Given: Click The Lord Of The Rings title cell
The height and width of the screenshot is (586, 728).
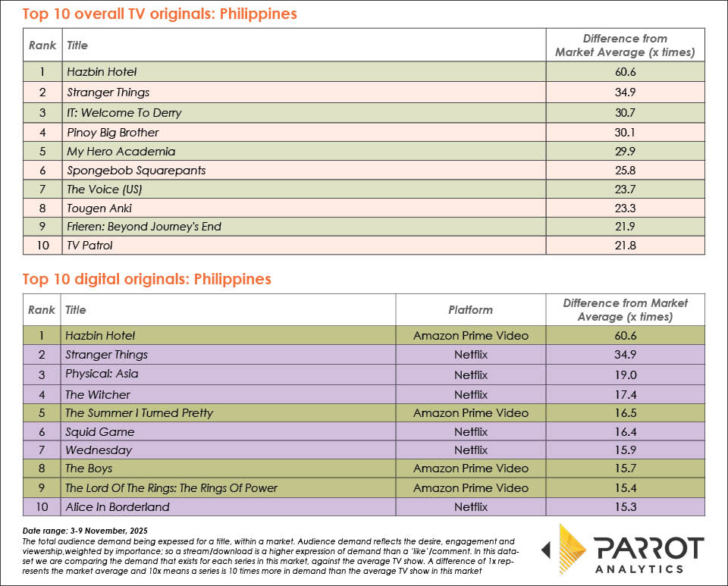Looking at the screenshot, I should 171,487.
